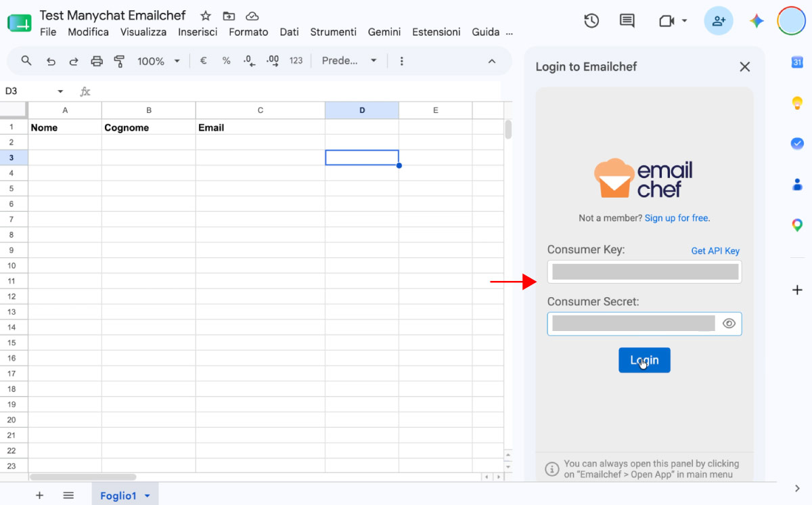
Task: Select the Email header cell
Action: (x=261, y=127)
